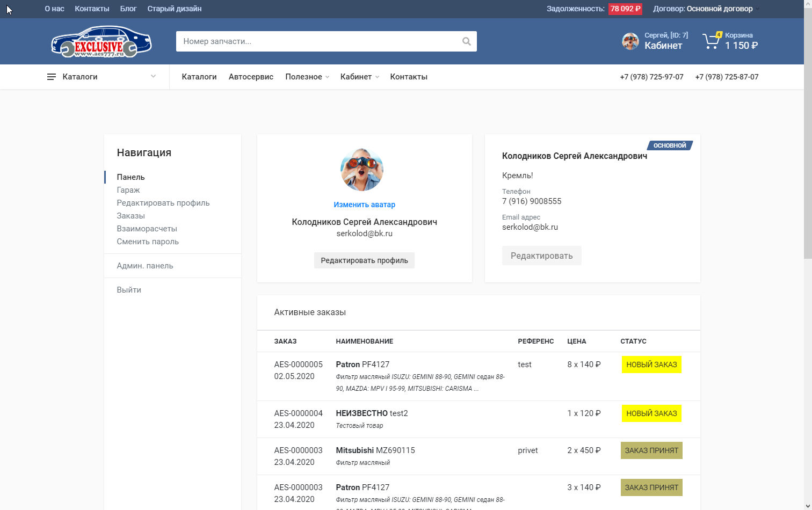Viewport: 812px width, 510px height.
Task: Select Панель in the navigation sidebar
Action: (x=130, y=177)
